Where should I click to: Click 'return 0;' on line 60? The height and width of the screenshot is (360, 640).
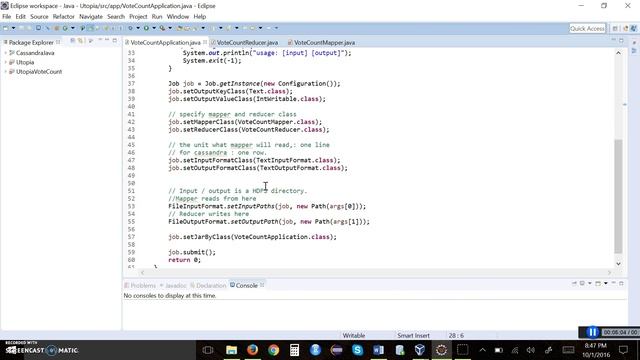184,260
